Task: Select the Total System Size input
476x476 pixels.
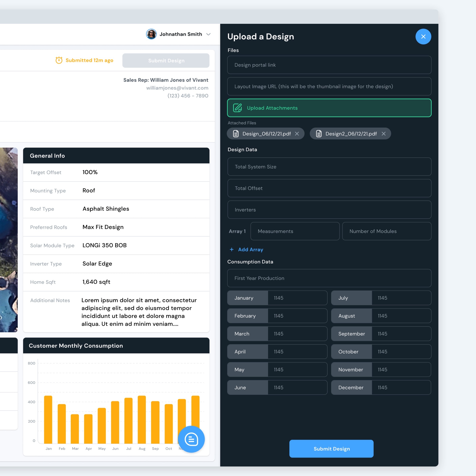Action: (x=329, y=167)
